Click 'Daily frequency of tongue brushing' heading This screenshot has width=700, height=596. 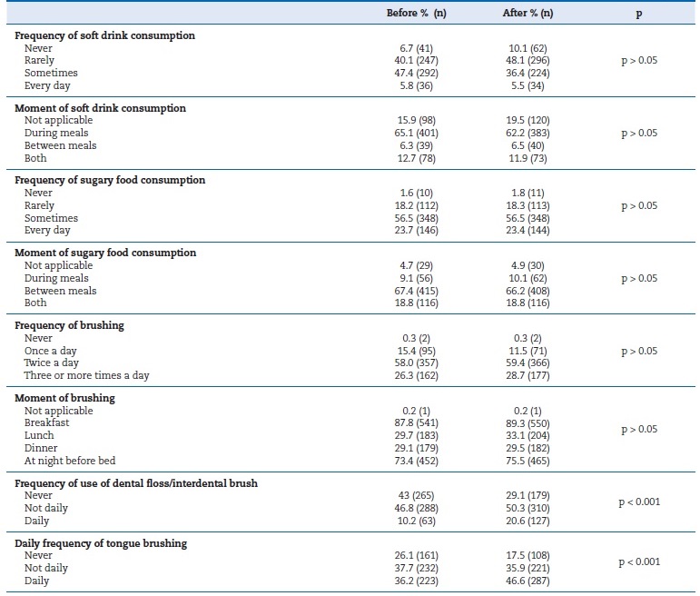(x=101, y=543)
